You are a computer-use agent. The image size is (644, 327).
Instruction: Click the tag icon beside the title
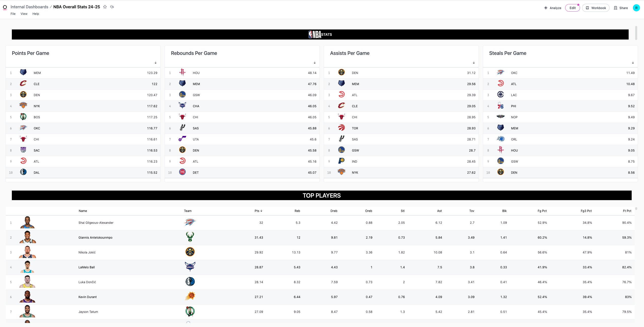[112, 7]
